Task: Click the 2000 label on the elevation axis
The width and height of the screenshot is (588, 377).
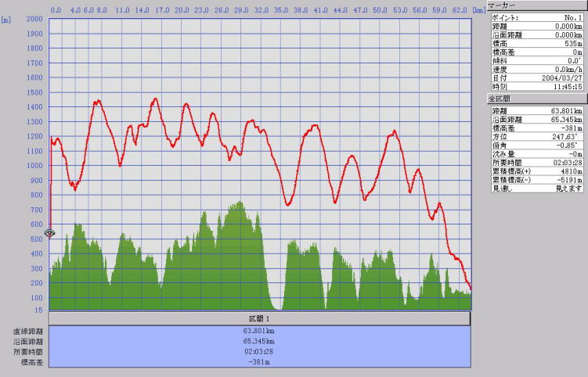Action: (34, 19)
